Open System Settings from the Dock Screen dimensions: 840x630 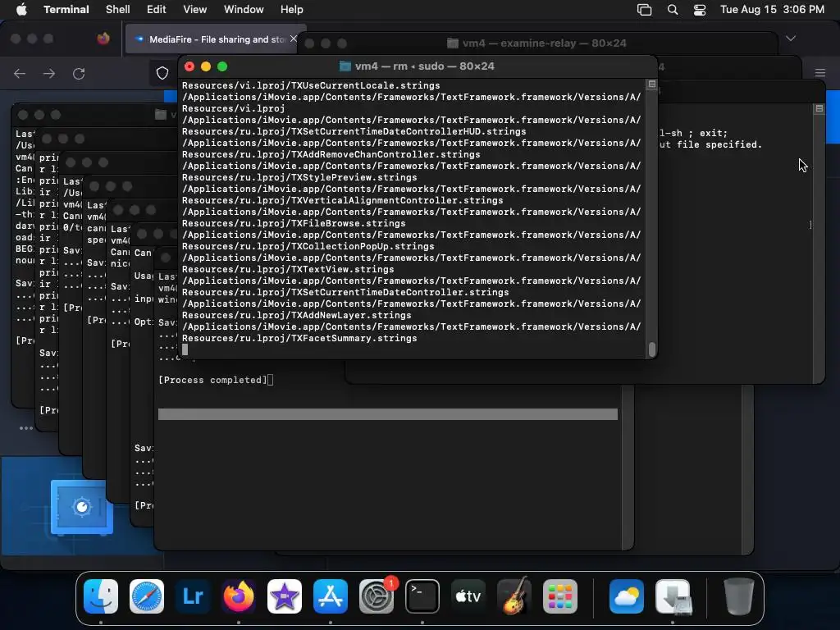[376, 596]
